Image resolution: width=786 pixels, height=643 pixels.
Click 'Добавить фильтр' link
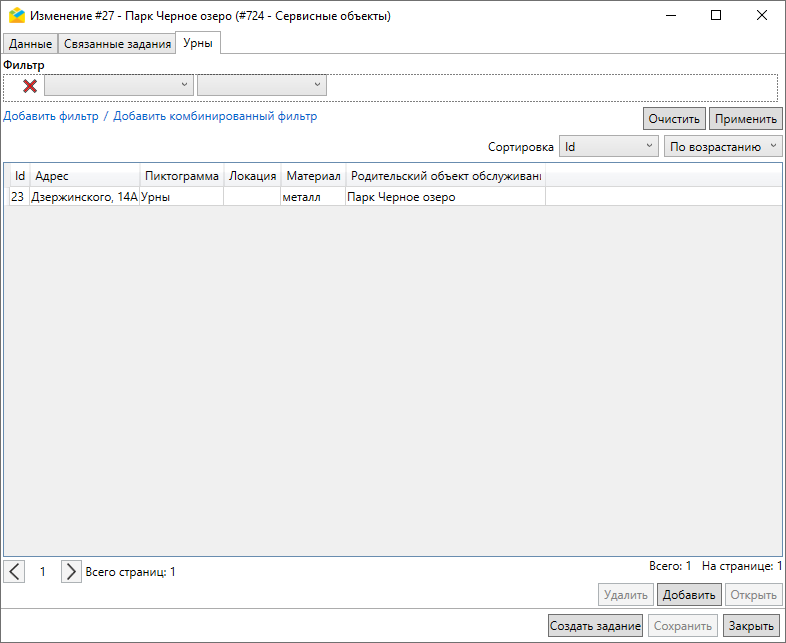point(51,116)
